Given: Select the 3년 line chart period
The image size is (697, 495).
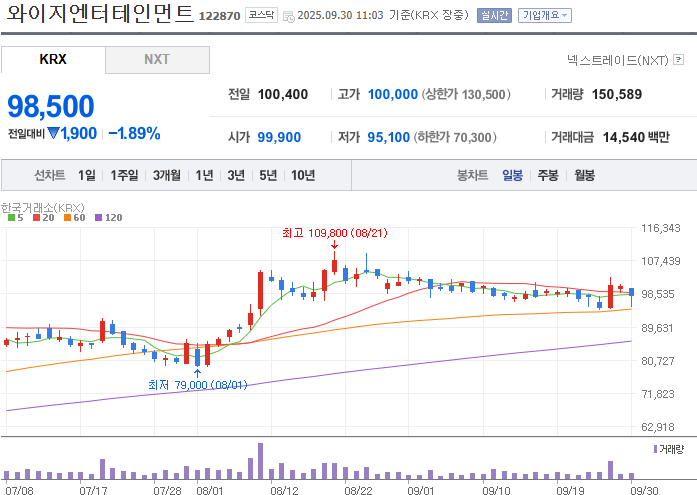Looking at the screenshot, I should (236, 175).
